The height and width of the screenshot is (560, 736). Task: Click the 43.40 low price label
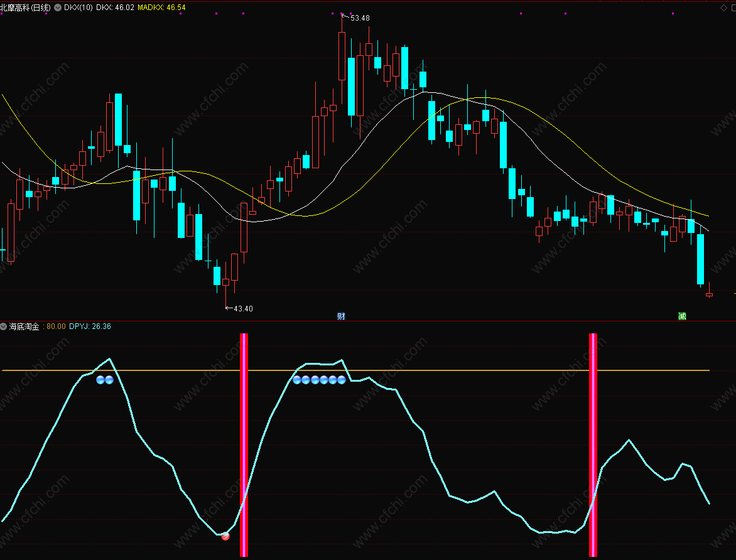coord(243,308)
